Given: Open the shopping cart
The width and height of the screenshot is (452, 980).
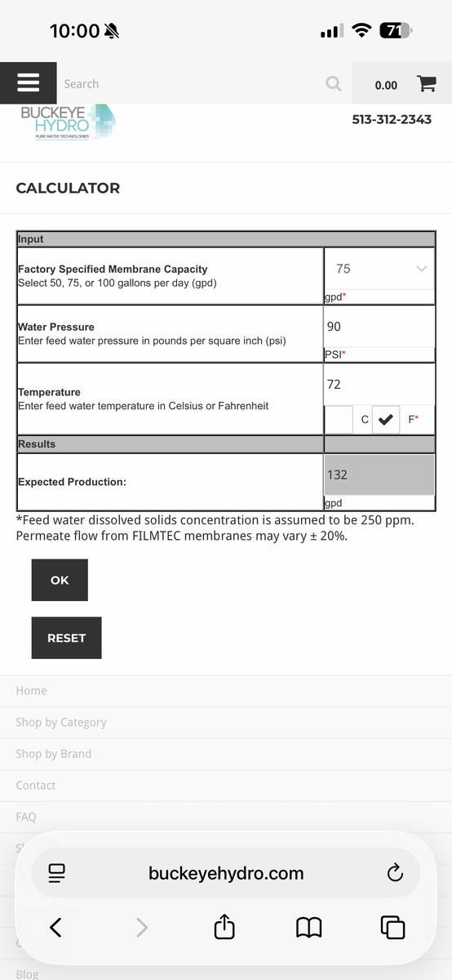Looking at the screenshot, I should (426, 84).
